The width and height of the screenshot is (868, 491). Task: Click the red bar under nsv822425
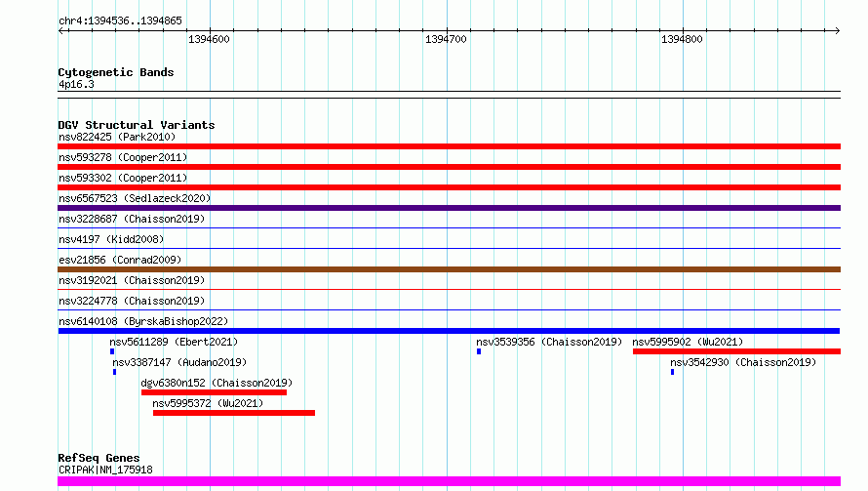coord(449,146)
